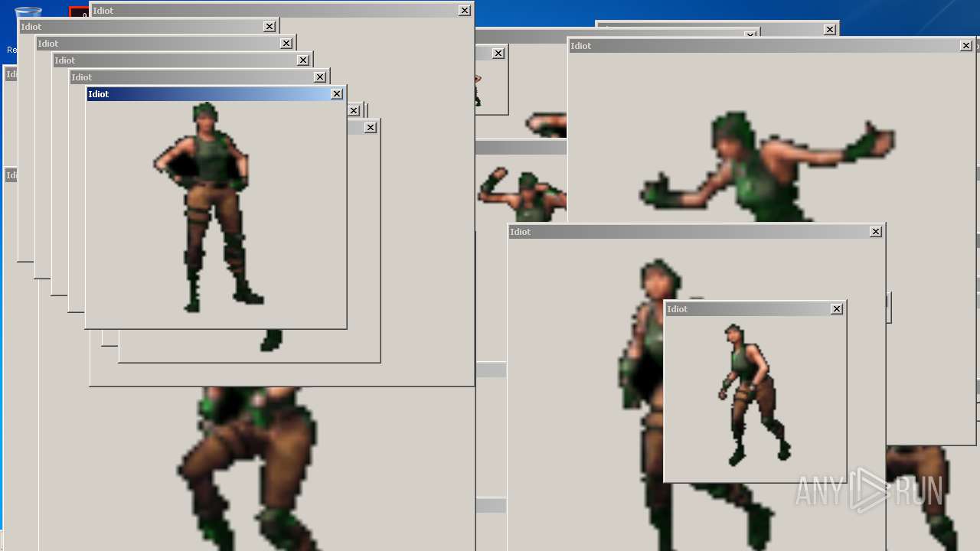Close the wide Idiot window touching the screen's top edge

pyautogui.click(x=465, y=11)
